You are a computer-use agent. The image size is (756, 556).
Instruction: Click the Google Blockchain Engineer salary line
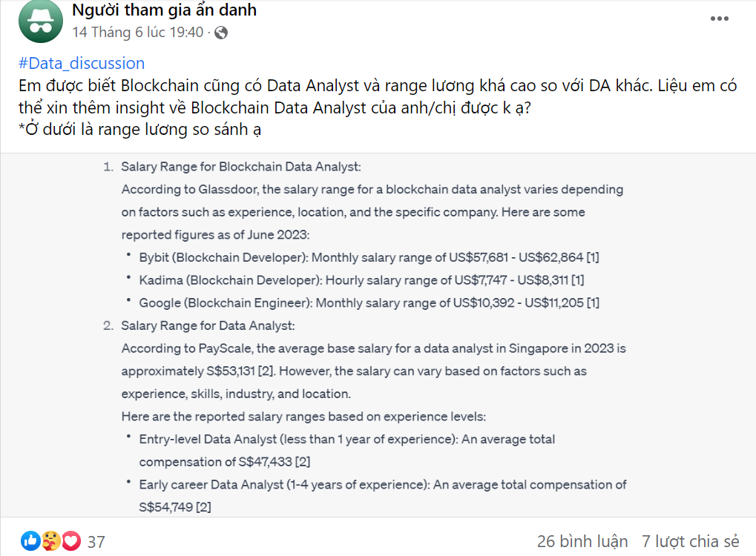click(369, 302)
